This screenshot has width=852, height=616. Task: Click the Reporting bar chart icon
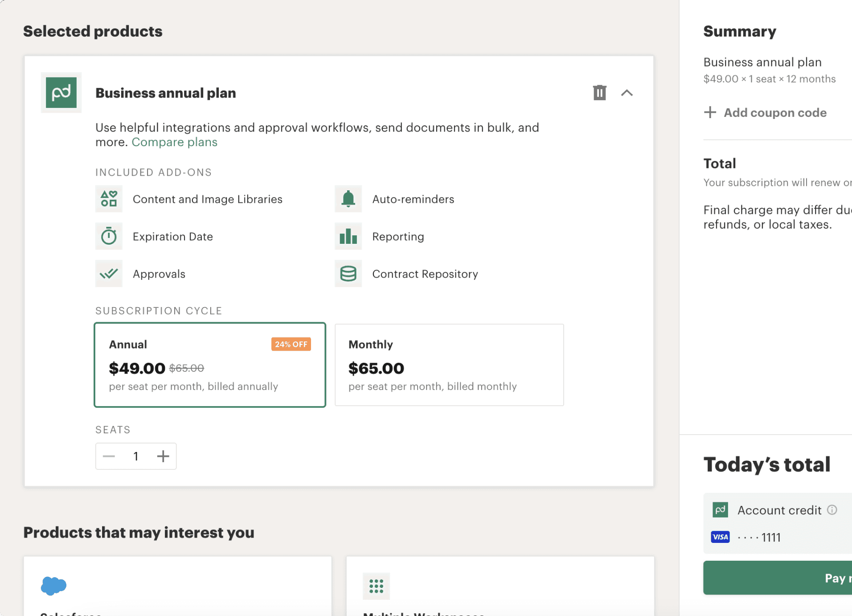(x=348, y=236)
